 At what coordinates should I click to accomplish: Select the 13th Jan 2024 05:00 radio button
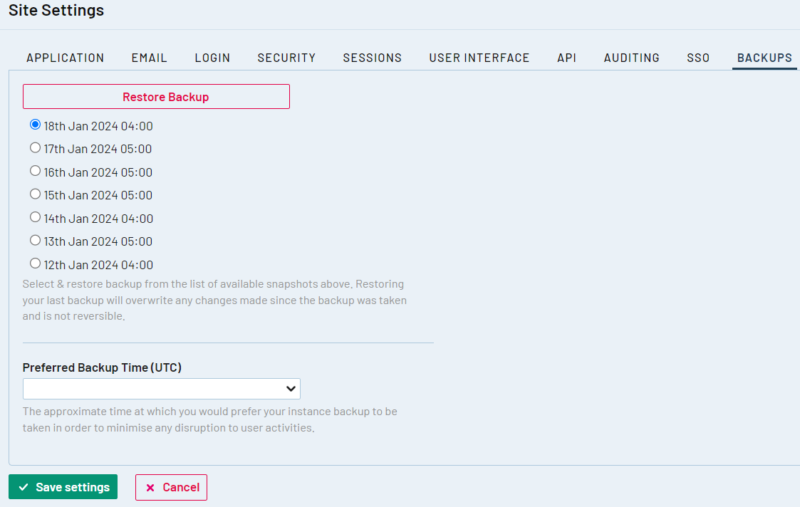click(x=35, y=240)
